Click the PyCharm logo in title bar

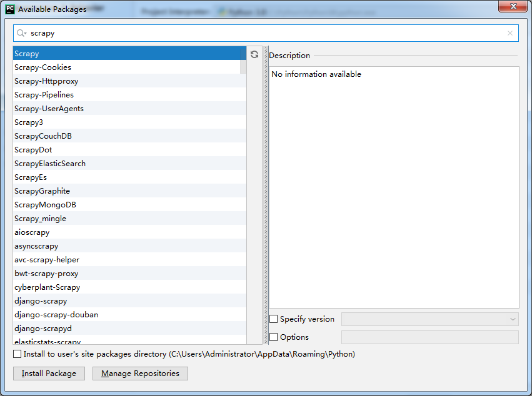[10, 9]
